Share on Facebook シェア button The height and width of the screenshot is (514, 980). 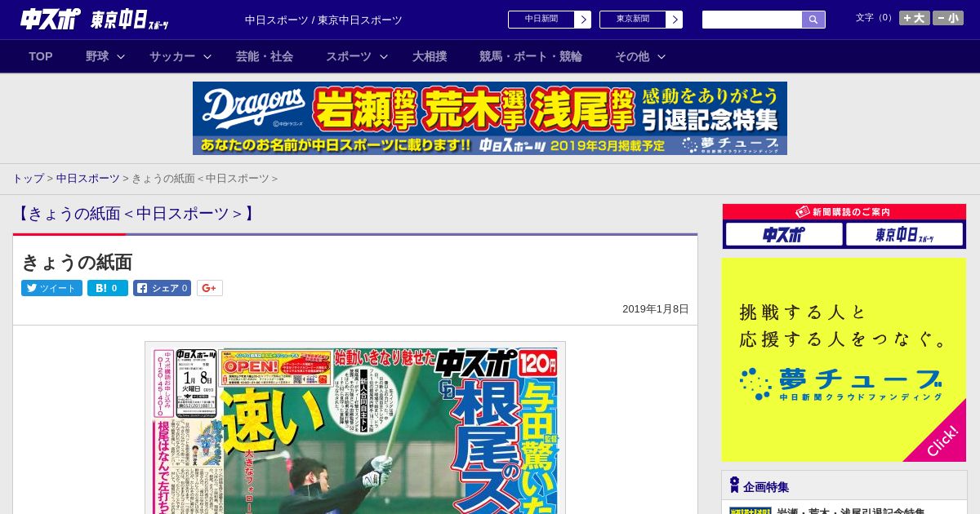(x=162, y=288)
